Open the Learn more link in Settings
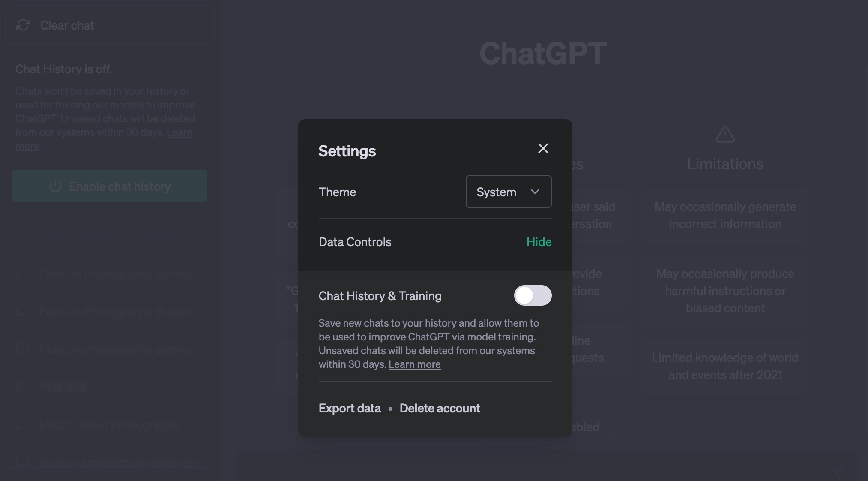868x481 pixels. click(x=414, y=364)
